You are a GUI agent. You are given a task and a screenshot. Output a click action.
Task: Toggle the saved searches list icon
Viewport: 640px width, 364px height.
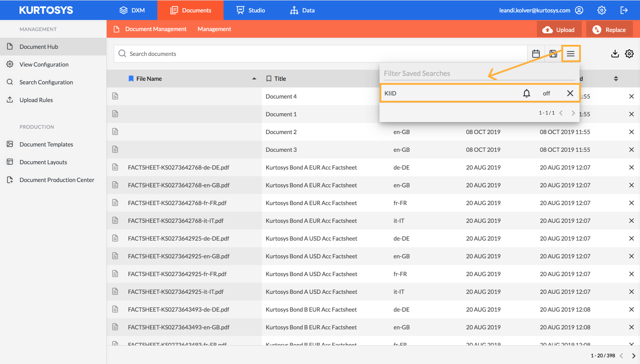(x=571, y=54)
